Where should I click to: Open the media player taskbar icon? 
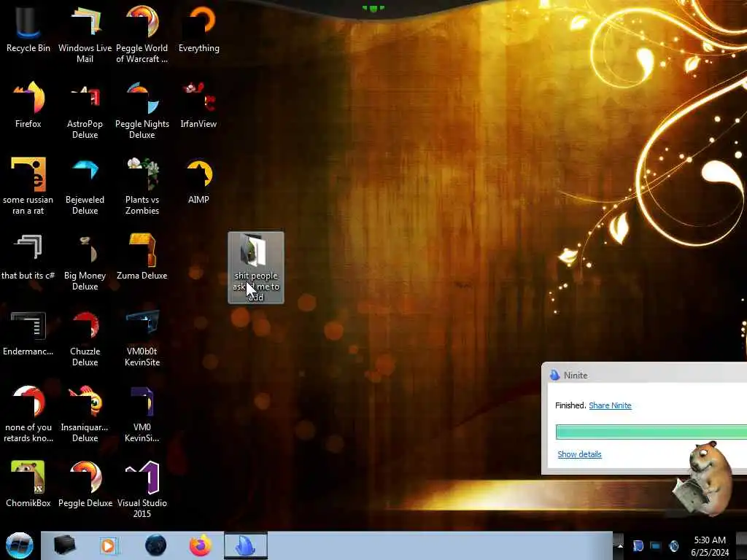(x=108, y=545)
